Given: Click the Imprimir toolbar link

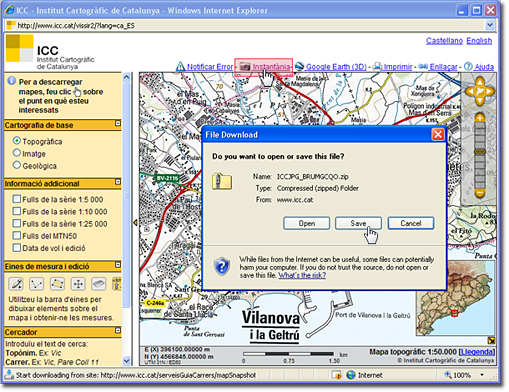Looking at the screenshot, I should tap(398, 67).
